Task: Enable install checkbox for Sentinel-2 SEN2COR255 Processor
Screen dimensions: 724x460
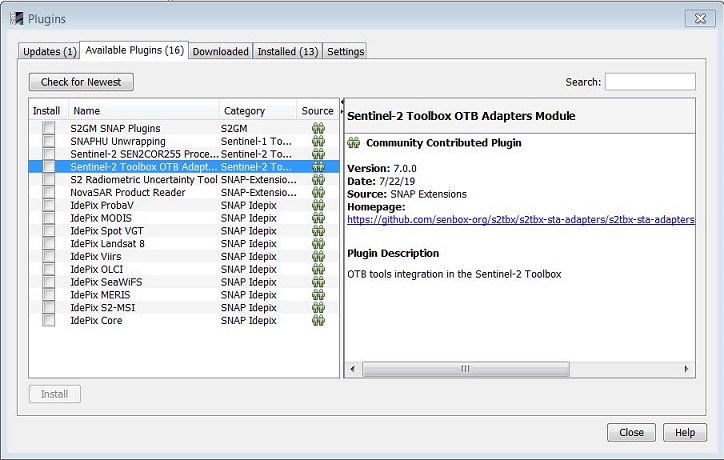Action: [x=48, y=154]
